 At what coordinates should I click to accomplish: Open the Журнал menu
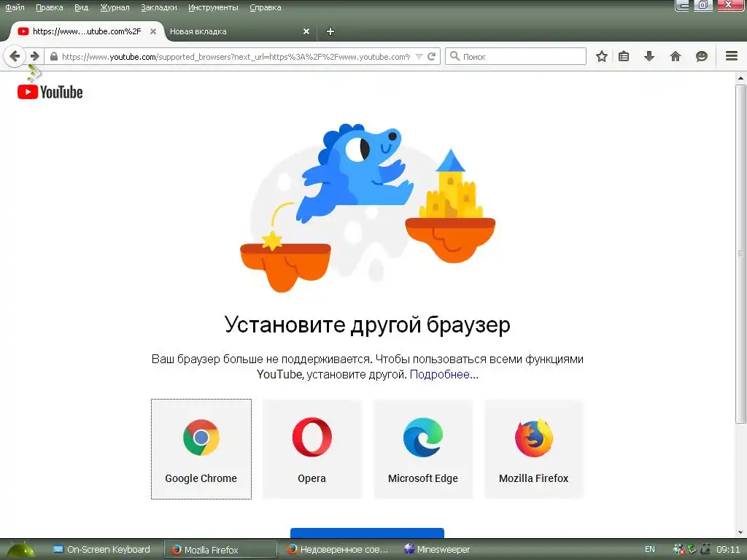point(115,7)
